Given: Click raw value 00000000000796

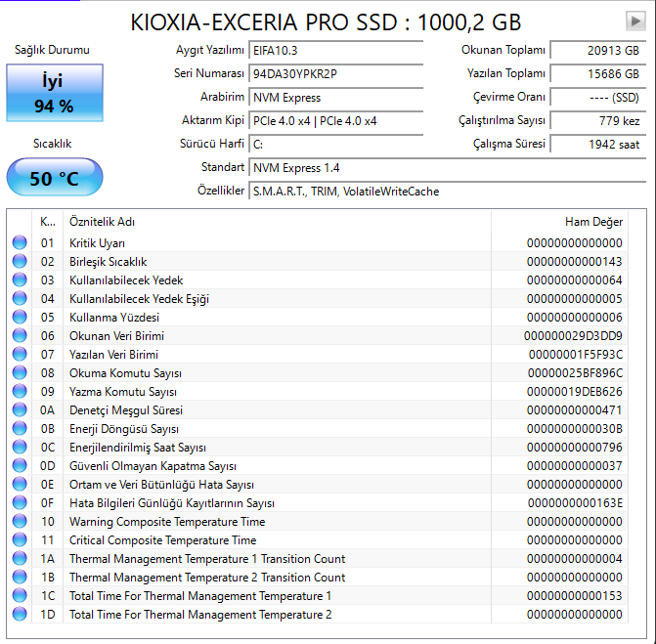Looking at the screenshot, I should (x=575, y=448).
